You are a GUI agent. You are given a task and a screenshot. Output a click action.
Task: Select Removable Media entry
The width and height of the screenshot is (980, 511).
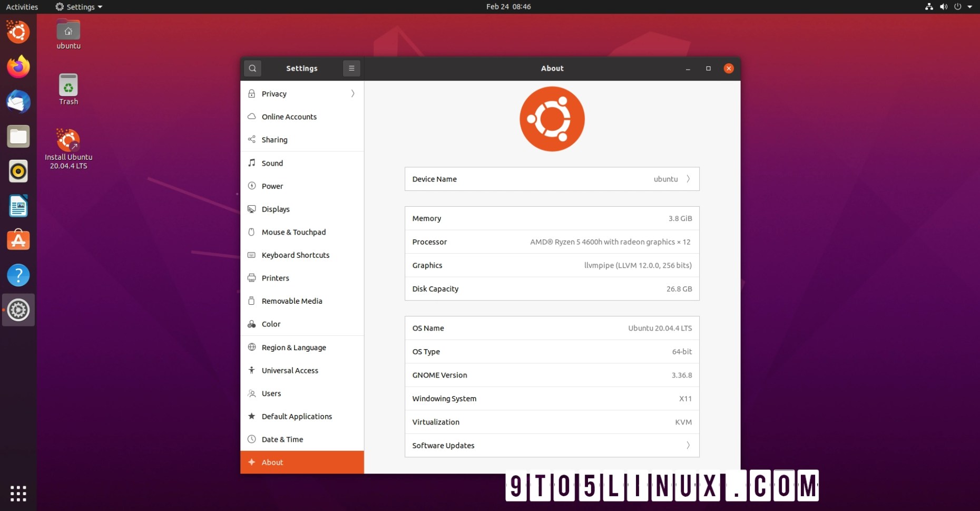coord(302,301)
